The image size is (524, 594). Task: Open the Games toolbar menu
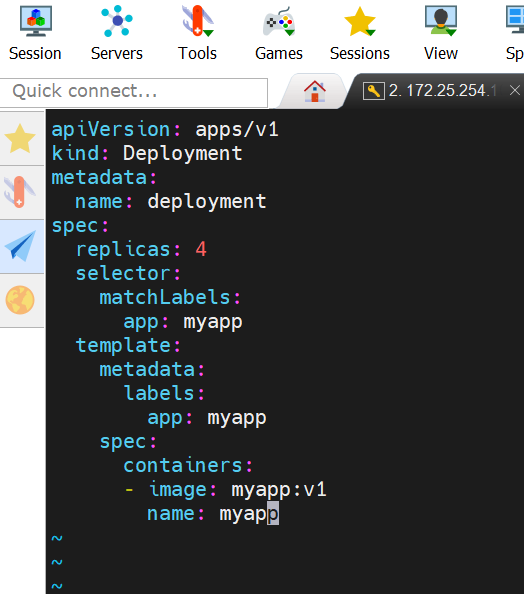pos(279,34)
